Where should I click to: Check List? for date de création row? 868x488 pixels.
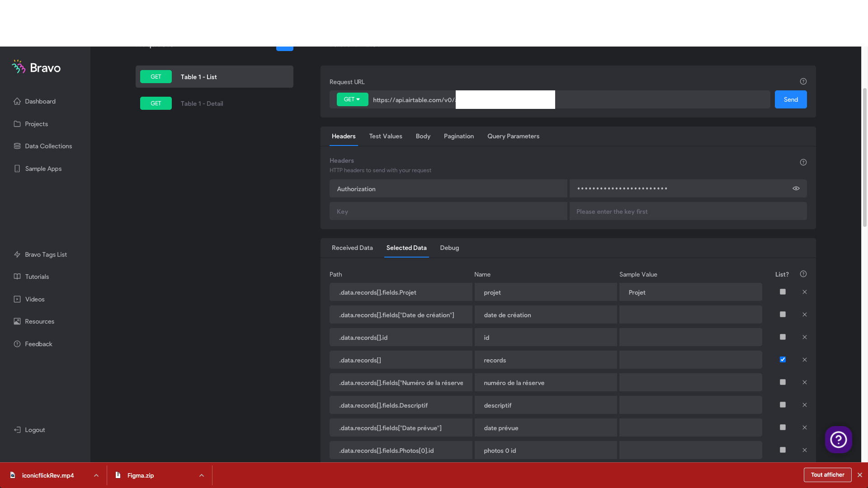(783, 314)
